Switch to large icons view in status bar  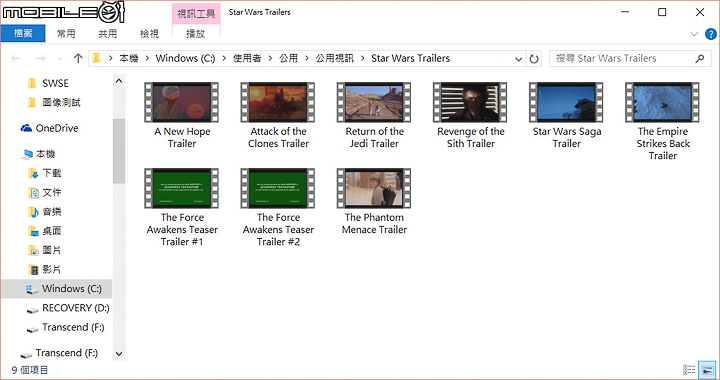[707, 369]
